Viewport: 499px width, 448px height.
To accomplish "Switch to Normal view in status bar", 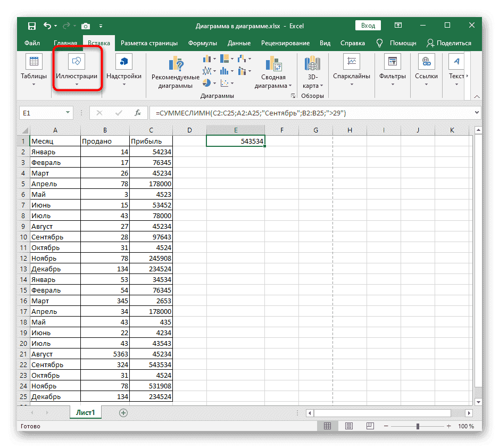I will point(328,426).
